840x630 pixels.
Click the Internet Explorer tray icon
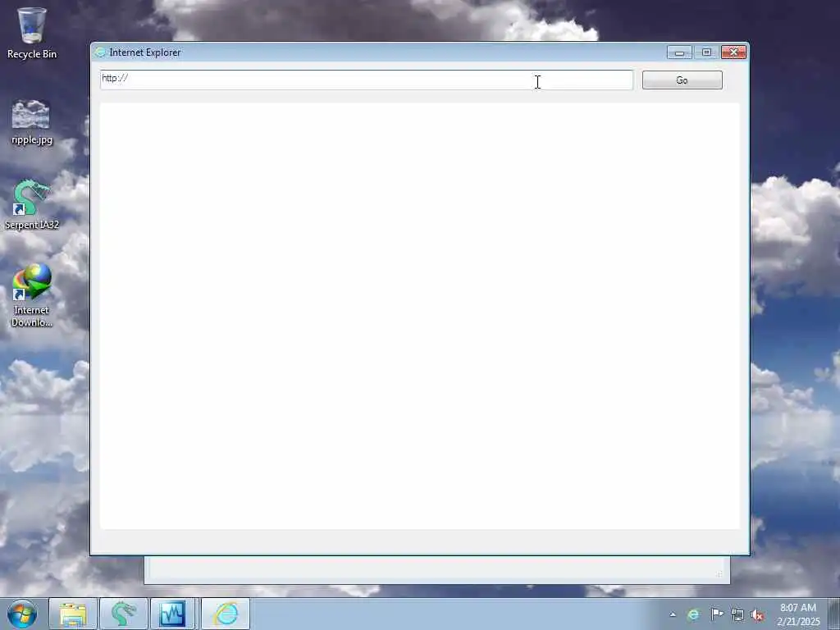coord(693,614)
